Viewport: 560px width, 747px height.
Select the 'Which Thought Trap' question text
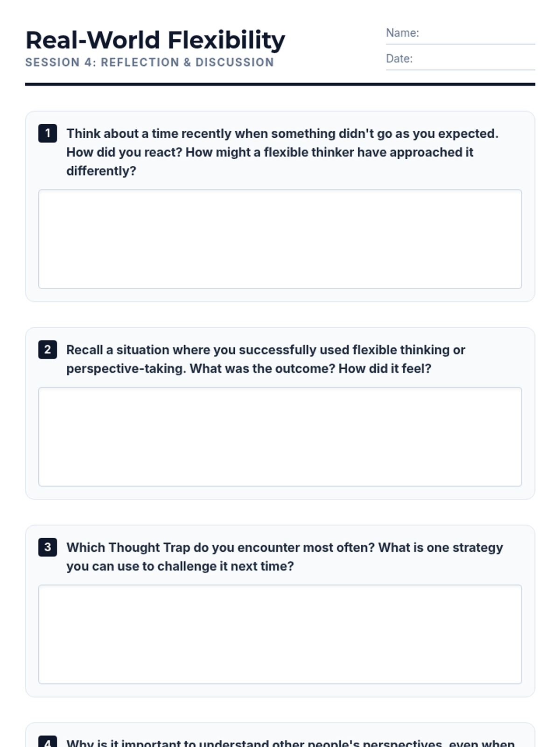tap(285, 557)
